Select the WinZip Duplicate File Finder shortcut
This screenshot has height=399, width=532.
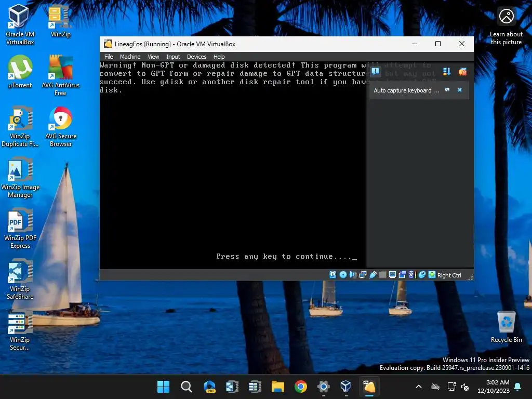[x=20, y=126]
